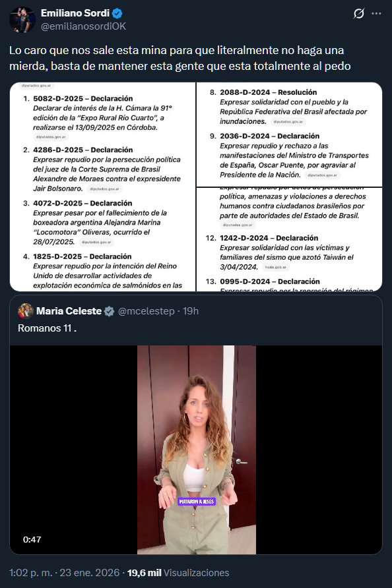The image size is (392, 588).
Task: Click the 19h timestamp on quoted tweet
Action: click(191, 311)
